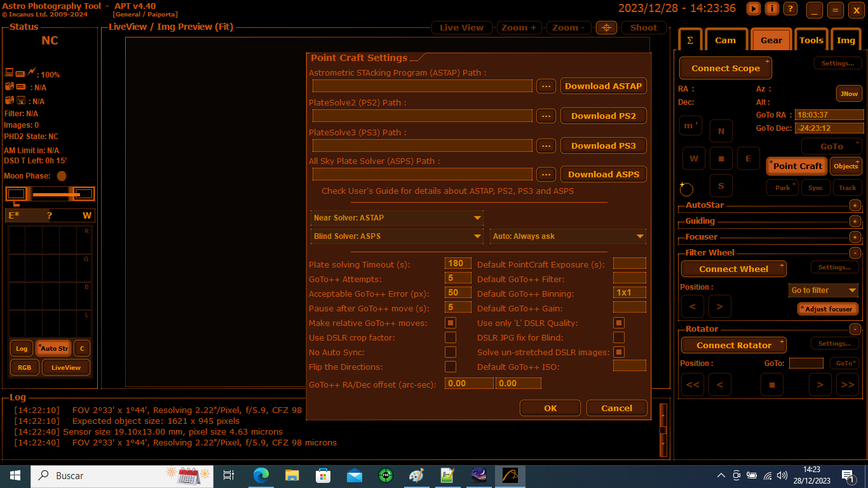Stop the rotator with square button

pyautogui.click(x=772, y=384)
